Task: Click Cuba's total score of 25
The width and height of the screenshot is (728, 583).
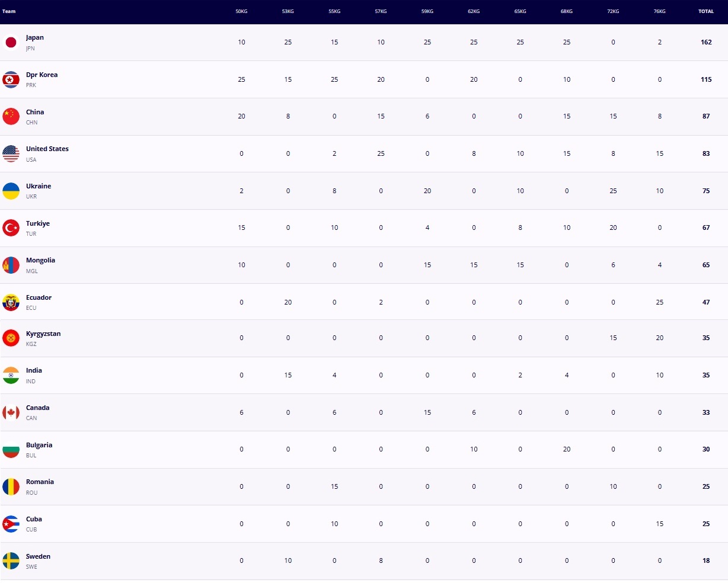Action: pos(706,524)
